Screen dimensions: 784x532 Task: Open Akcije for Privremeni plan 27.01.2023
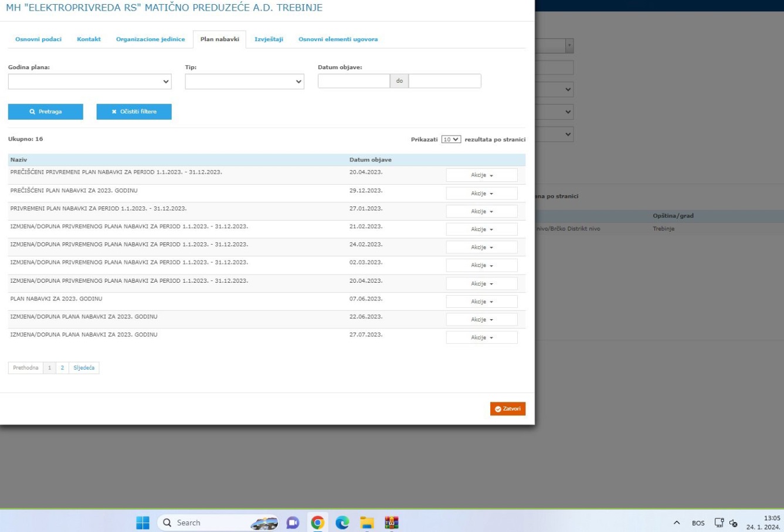pyautogui.click(x=481, y=211)
